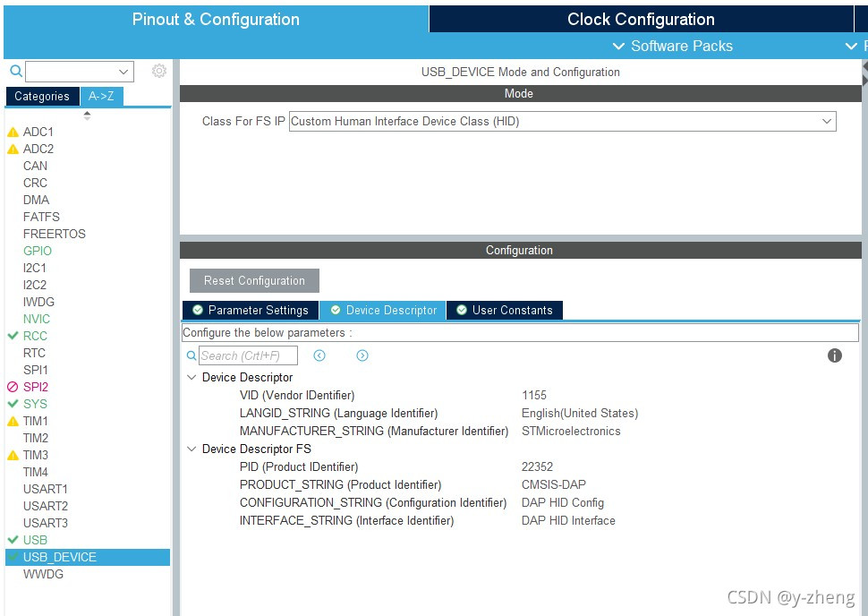Screen dimensions: 868x616
Task: Select SPI1 in peripheral list
Action: tap(36, 370)
